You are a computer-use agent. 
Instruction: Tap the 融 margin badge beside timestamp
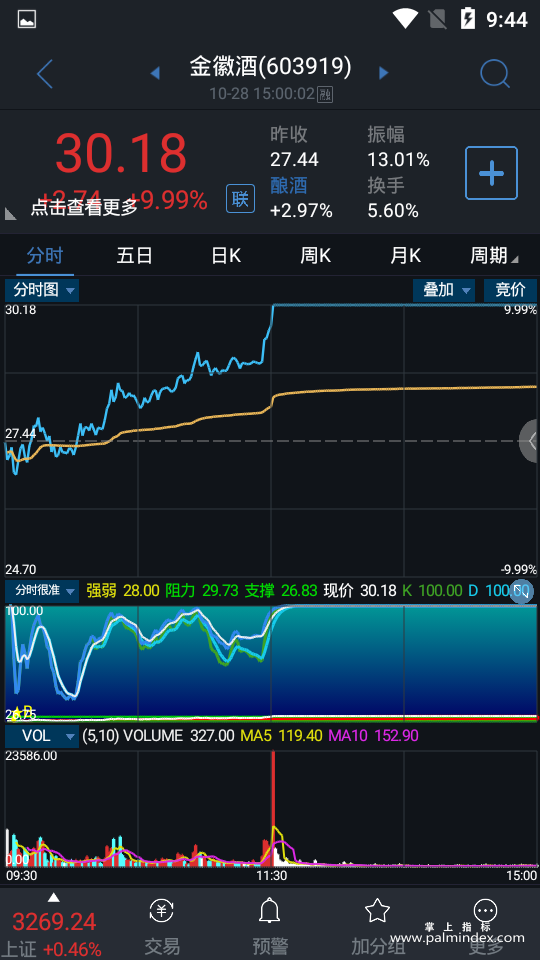[x=325, y=95]
